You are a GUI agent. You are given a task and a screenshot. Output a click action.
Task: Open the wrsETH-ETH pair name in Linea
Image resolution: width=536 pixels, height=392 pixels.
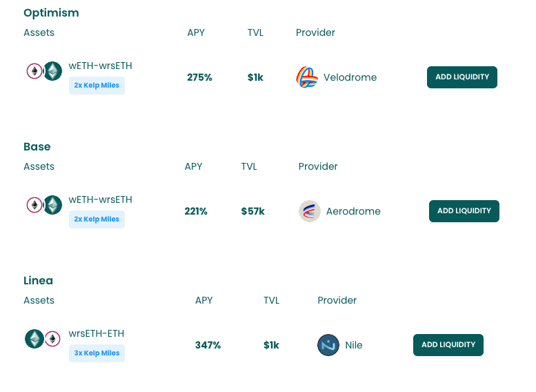(97, 333)
